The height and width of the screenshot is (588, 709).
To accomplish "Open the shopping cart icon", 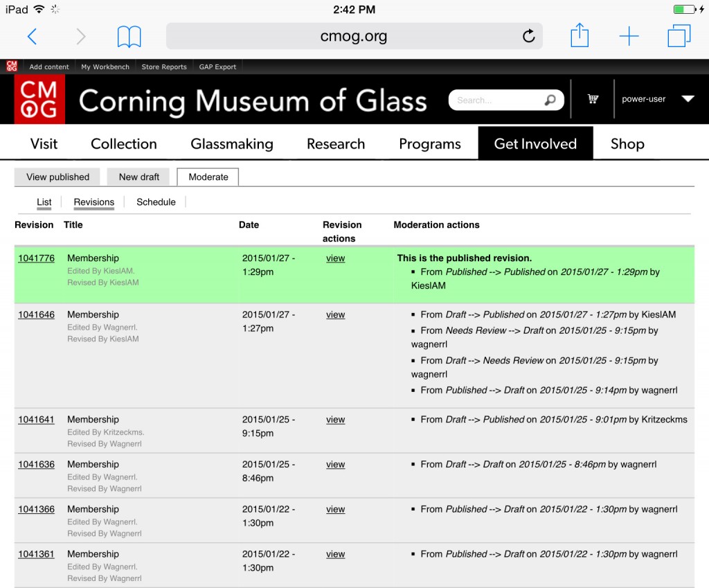I will (x=593, y=98).
